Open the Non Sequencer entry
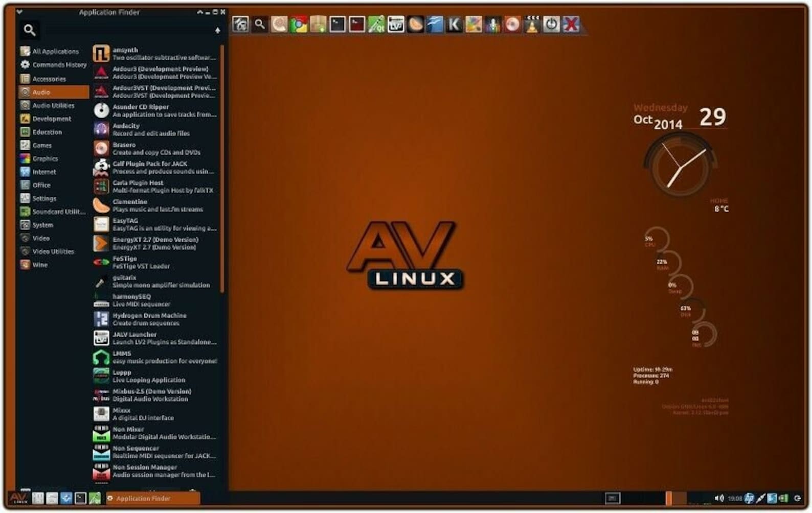 pos(156,452)
